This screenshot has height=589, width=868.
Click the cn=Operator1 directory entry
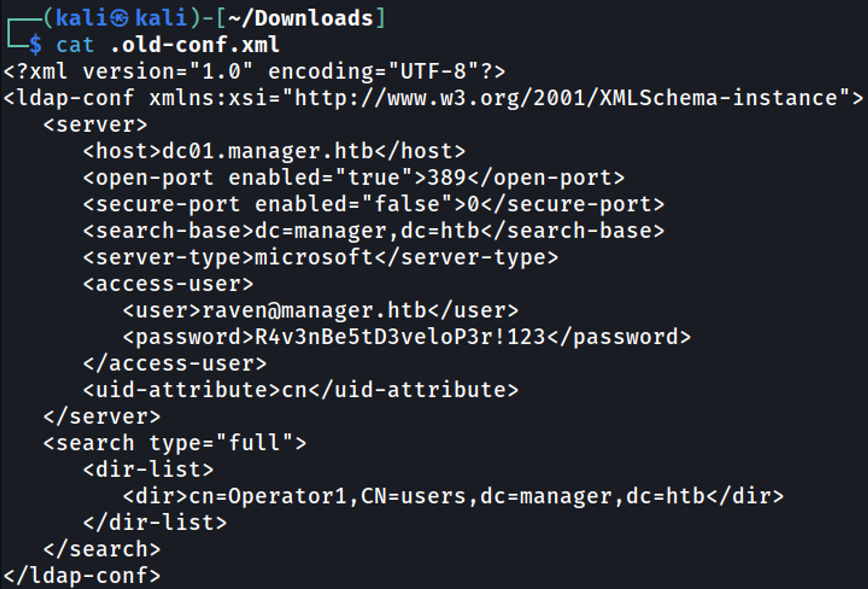point(267,496)
